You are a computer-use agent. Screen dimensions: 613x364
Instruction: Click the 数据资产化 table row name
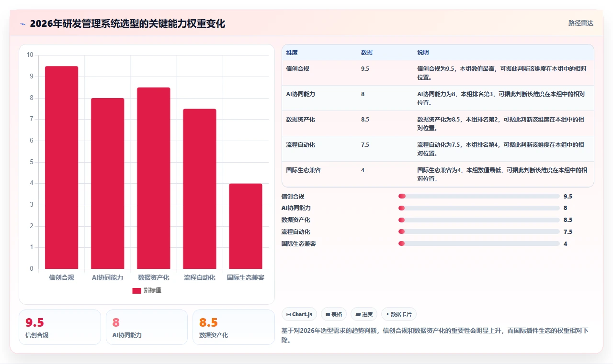coord(301,120)
